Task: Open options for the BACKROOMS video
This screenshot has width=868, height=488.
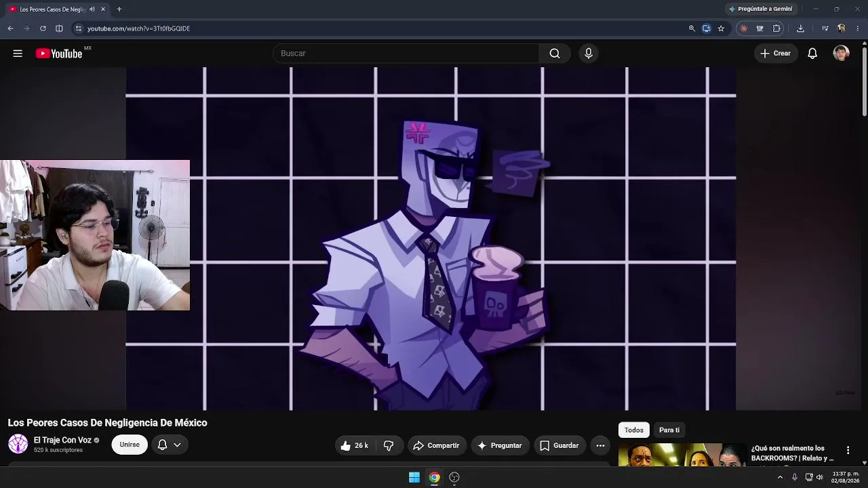Action: pos(848,450)
